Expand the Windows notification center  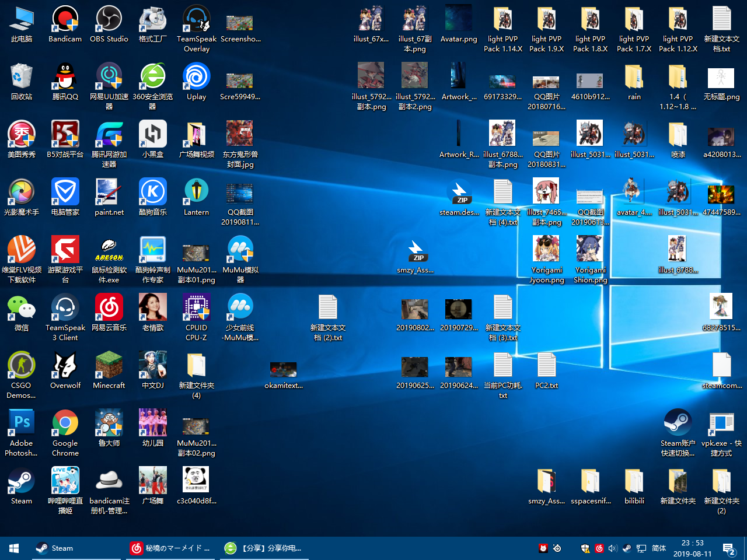[728, 548]
